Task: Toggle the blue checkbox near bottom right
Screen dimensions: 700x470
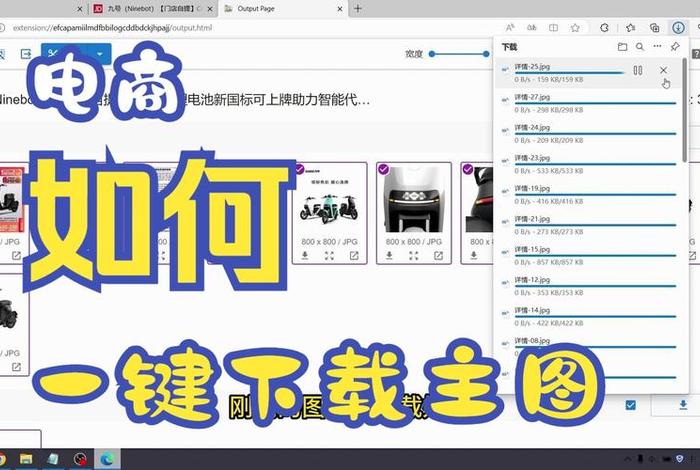Action: pyautogui.click(x=630, y=405)
